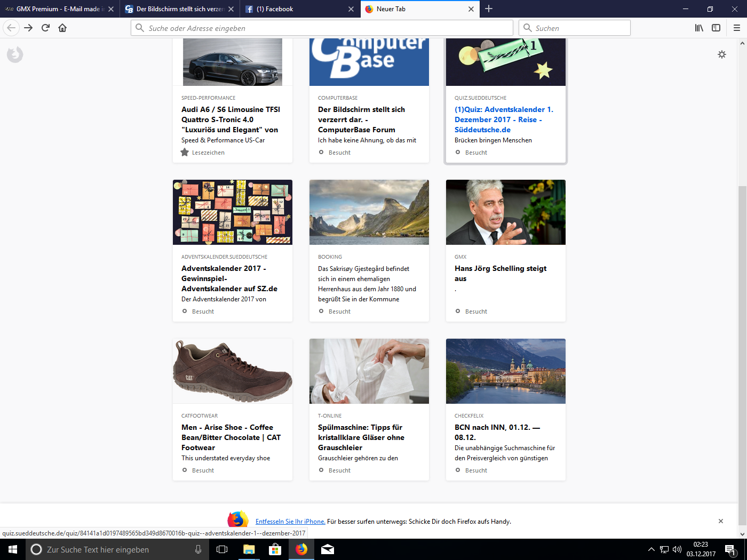Screen dimensions: 747x560
Task: Click the Firefox logo in promo banner
Action: click(x=238, y=519)
